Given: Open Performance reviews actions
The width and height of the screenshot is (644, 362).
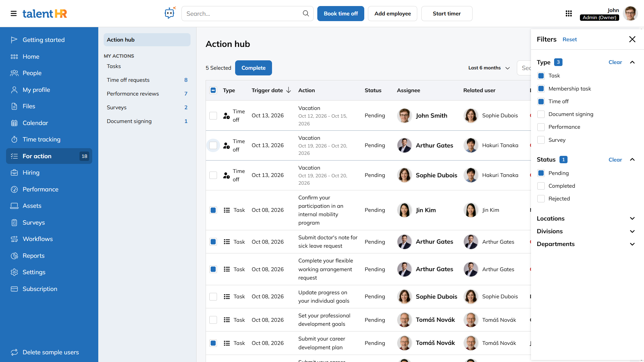Looking at the screenshot, I should (x=147, y=94).
